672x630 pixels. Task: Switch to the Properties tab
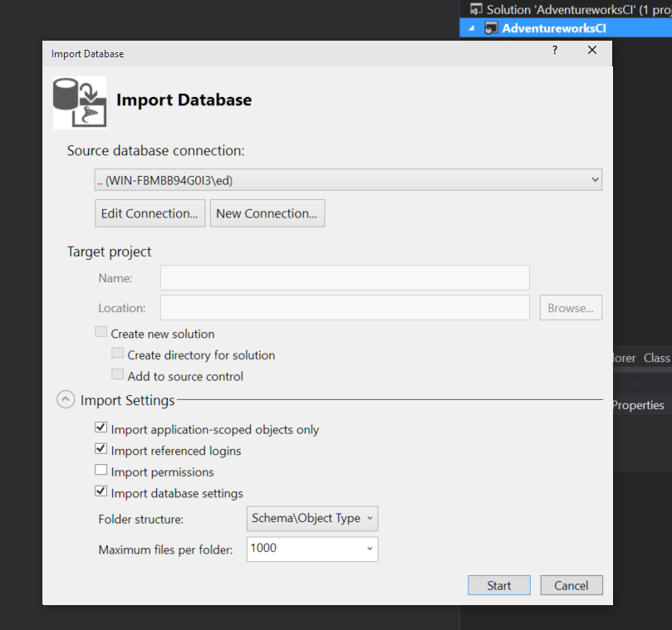click(638, 405)
